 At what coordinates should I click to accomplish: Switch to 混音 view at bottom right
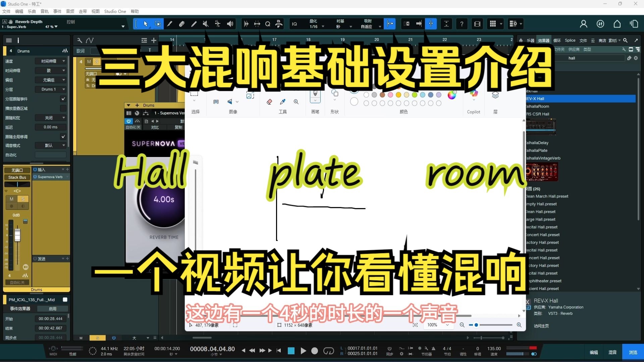[x=612, y=352]
